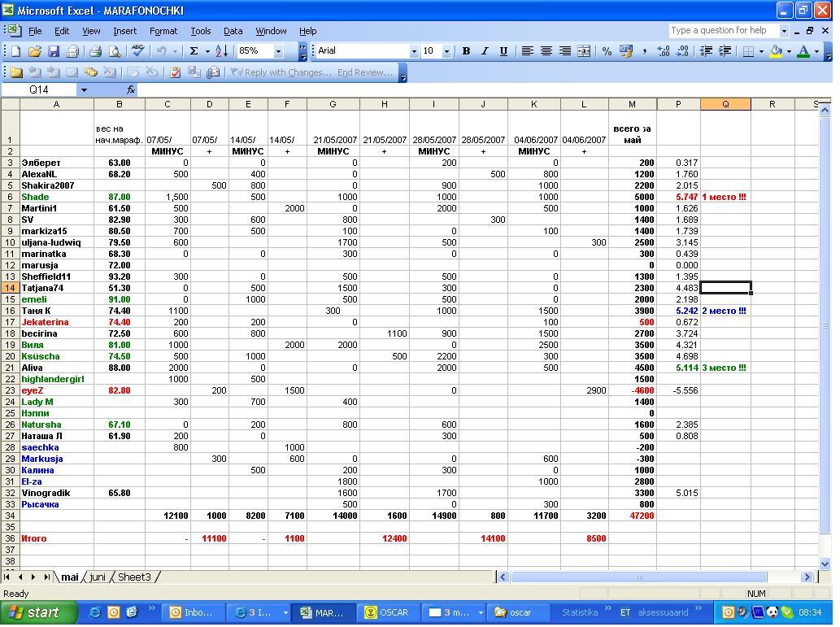Go to the first sheet tab arrow
Viewport: 840px width, 627px height.
[x=7, y=577]
